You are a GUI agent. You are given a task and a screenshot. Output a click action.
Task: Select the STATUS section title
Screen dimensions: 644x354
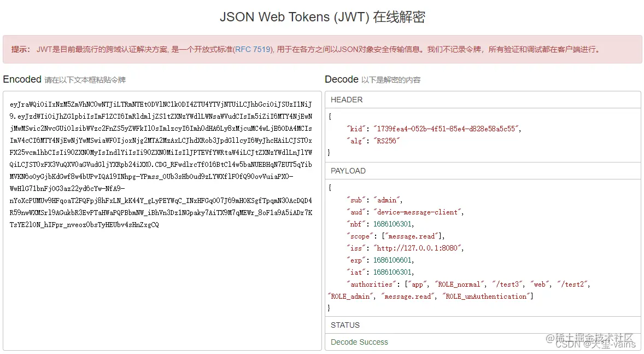click(x=344, y=325)
